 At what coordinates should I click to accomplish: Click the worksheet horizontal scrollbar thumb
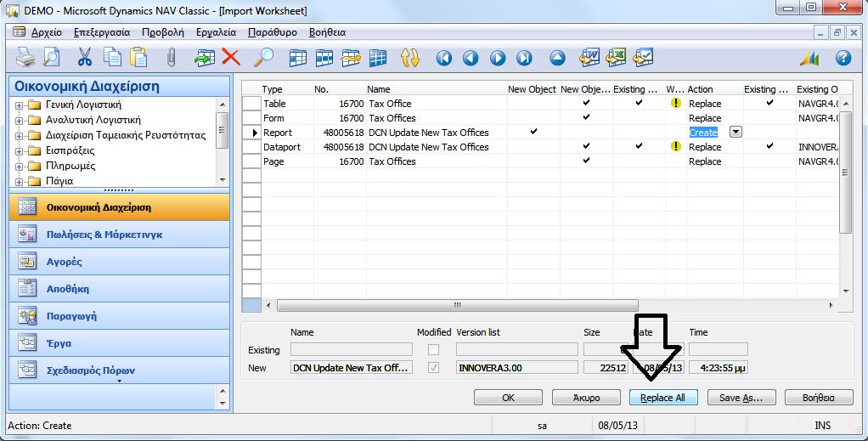(457, 305)
